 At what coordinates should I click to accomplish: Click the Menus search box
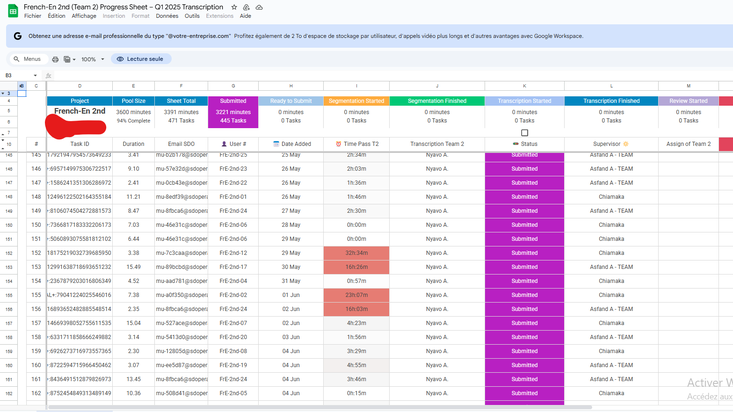(x=27, y=59)
